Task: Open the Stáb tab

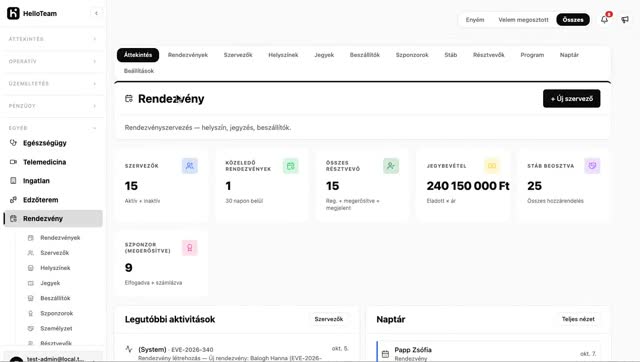Action: coord(451,55)
